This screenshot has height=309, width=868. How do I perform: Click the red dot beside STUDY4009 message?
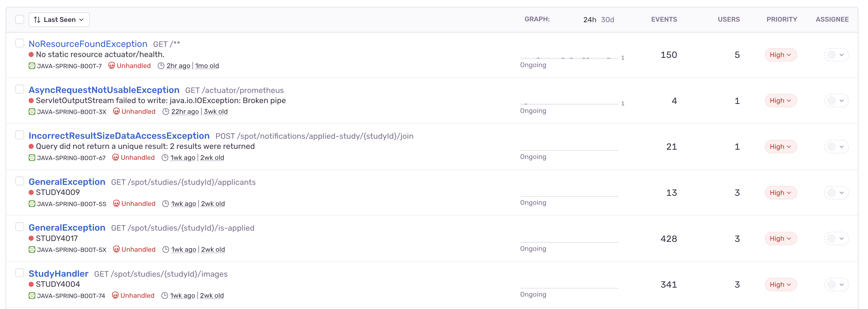(x=31, y=192)
